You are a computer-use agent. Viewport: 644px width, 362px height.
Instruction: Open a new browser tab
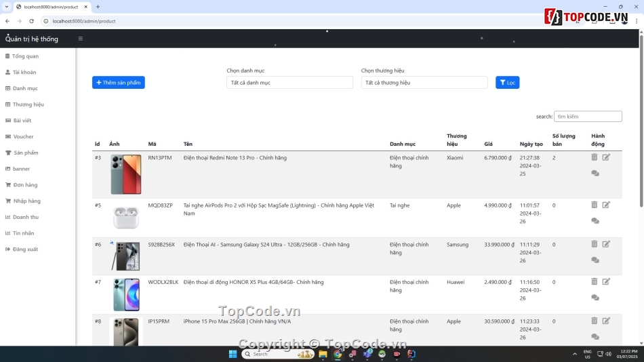pos(98,7)
